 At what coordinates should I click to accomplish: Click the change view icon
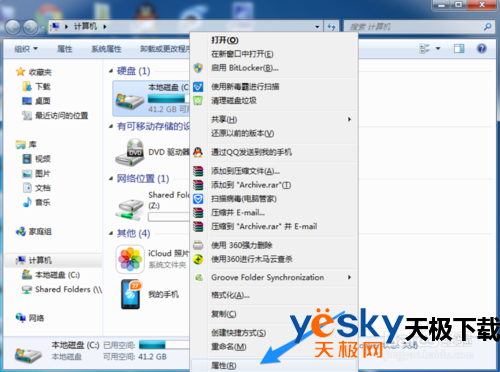[424, 49]
